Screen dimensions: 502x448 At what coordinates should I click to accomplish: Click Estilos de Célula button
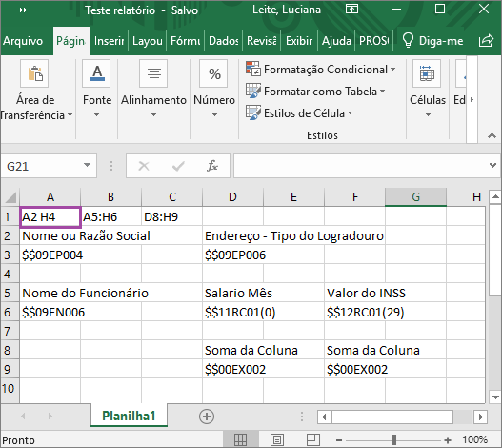[x=299, y=112]
